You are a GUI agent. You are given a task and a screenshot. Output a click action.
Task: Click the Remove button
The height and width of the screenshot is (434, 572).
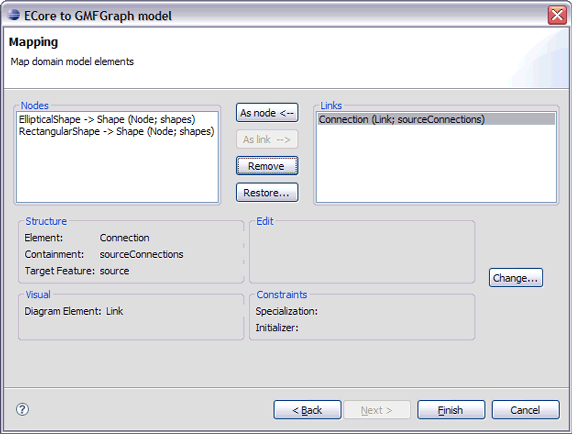coord(267,166)
